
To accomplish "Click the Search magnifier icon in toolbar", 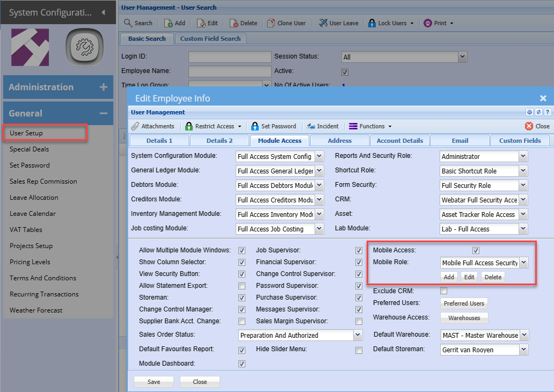I will (128, 23).
